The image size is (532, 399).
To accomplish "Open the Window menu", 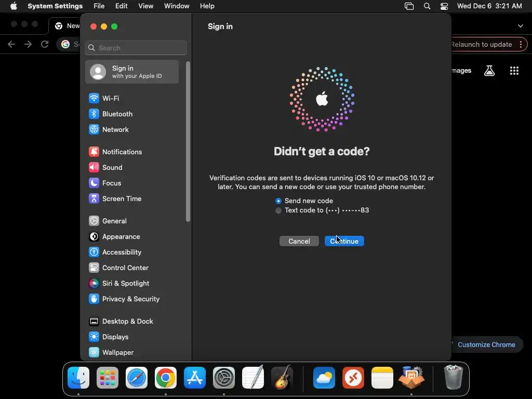I will pyautogui.click(x=177, y=6).
